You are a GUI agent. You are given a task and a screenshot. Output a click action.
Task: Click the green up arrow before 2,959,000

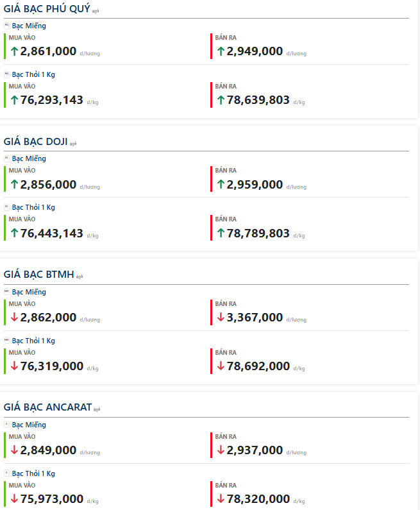tap(221, 184)
